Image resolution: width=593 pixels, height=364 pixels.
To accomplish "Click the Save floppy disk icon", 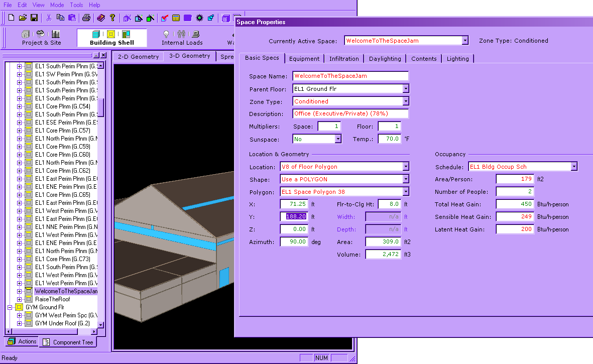I will coord(34,18).
